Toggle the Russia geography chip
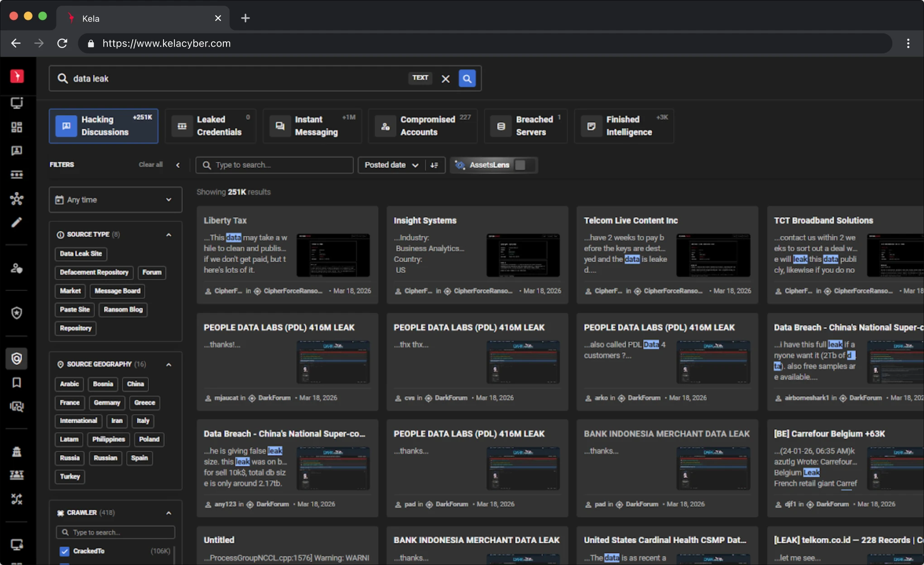 70,458
